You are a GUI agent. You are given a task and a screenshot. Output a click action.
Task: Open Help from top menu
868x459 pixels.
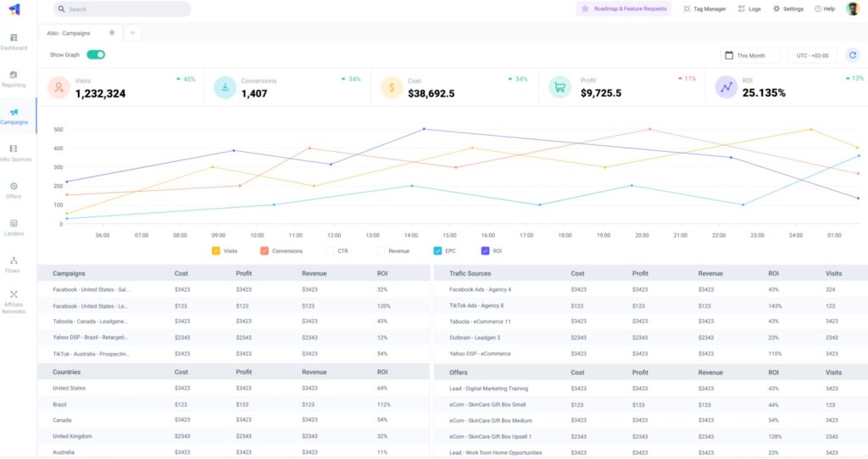(824, 8)
